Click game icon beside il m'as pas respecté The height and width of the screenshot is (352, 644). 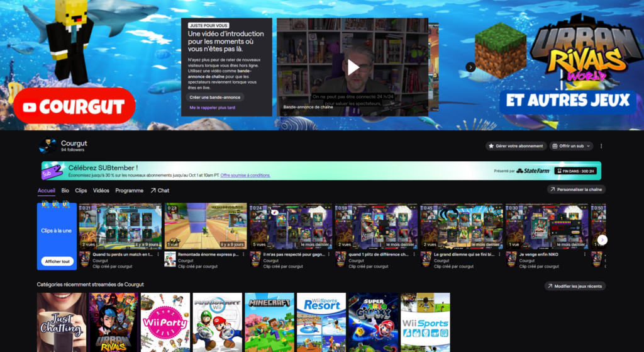coord(255,259)
